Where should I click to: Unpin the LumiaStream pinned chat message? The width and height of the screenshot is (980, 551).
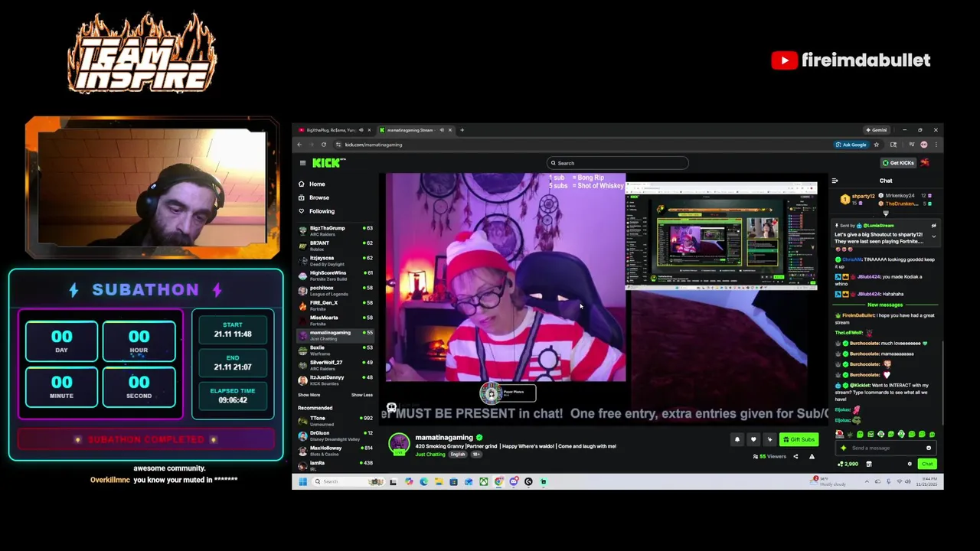pos(934,226)
